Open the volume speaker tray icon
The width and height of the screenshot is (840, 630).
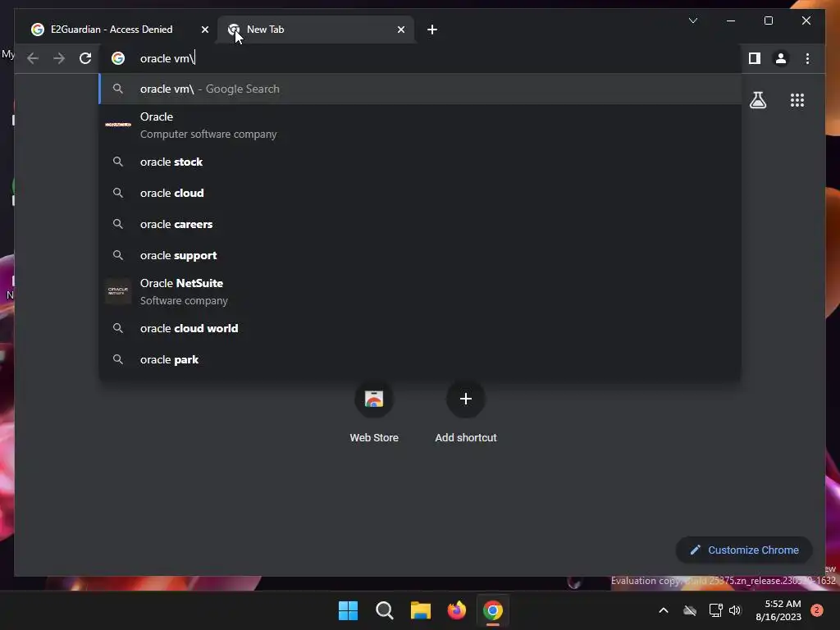[x=735, y=610]
